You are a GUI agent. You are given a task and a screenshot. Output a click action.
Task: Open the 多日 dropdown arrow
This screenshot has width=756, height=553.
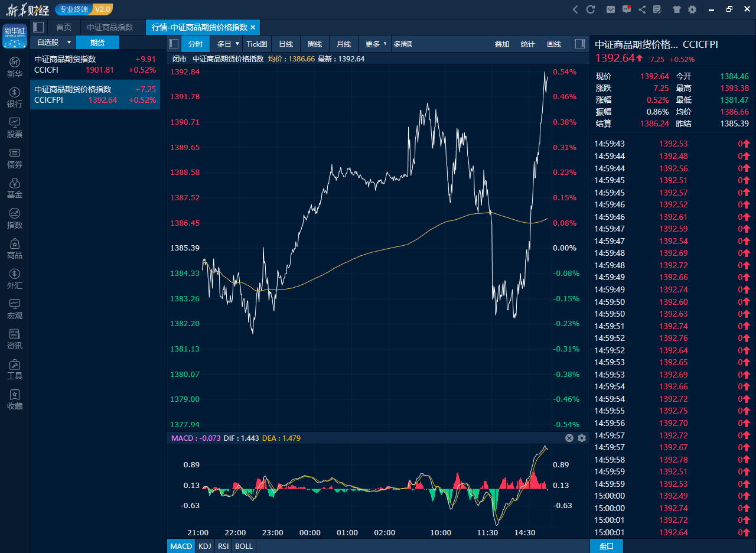pyautogui.click(x=237, y=44)
